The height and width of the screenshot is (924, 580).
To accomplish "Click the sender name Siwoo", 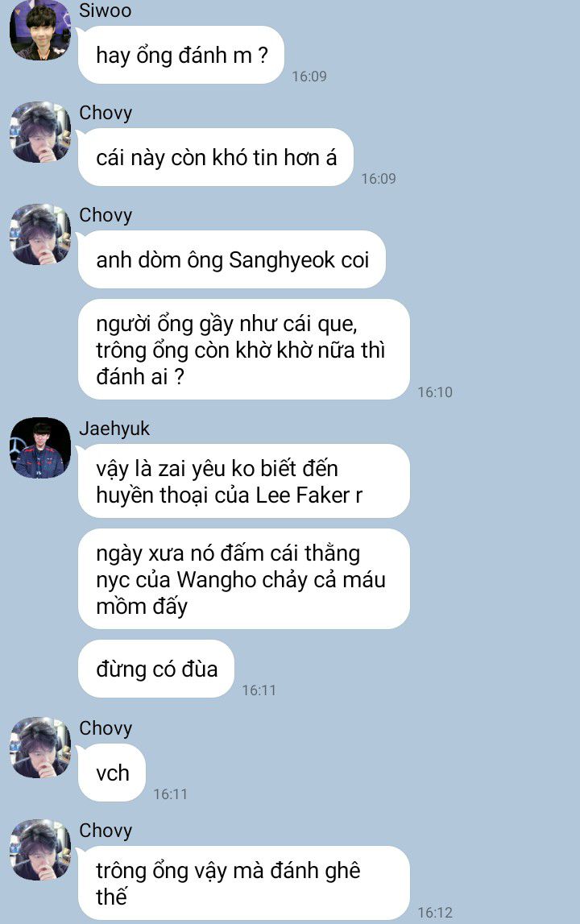I will click(x=106, y=10).
